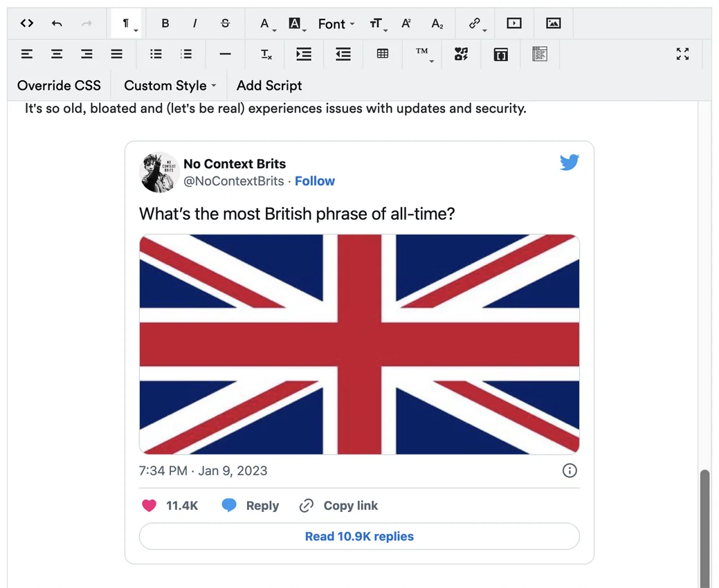Open the code view icon
The height and width of the screenshot is (588, 719).
27,24
